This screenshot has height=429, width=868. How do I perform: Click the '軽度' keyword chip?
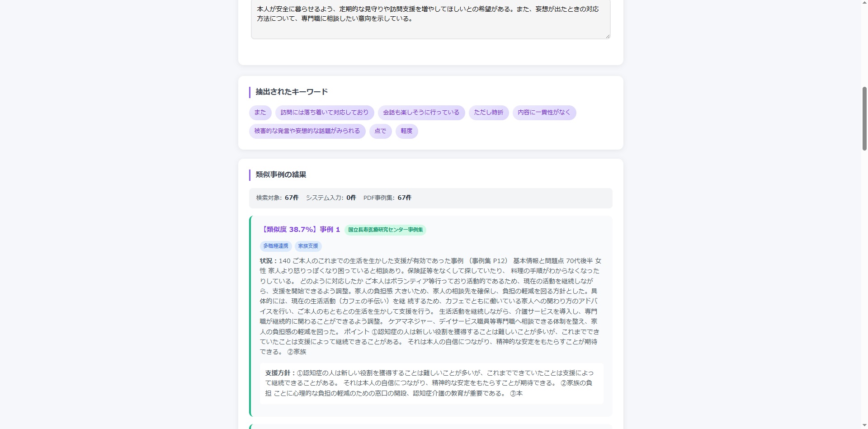point(406,131)
